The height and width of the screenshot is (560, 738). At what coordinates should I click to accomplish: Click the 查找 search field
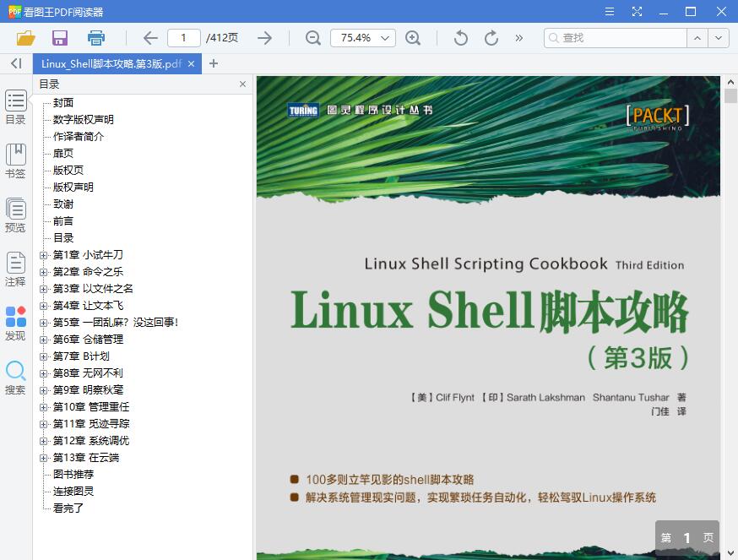pyautogui.click(x=616, y=38)
